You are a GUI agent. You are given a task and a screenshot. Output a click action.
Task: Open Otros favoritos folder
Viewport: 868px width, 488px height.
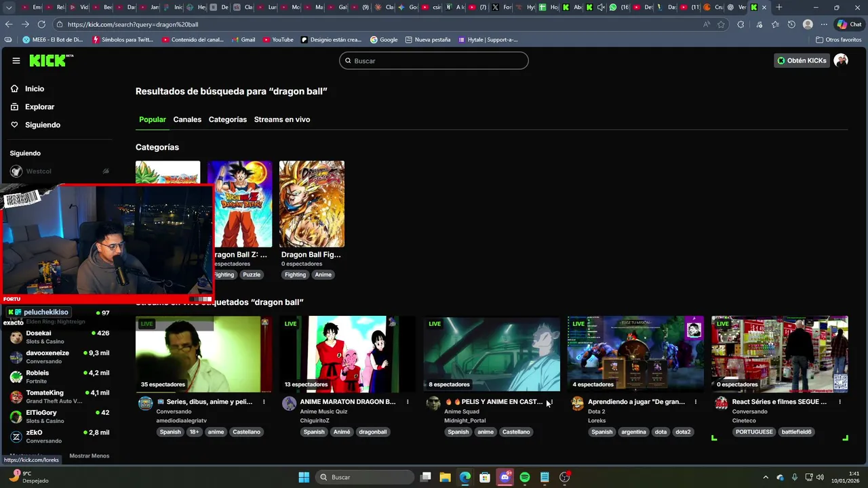[x=839, y=39]
